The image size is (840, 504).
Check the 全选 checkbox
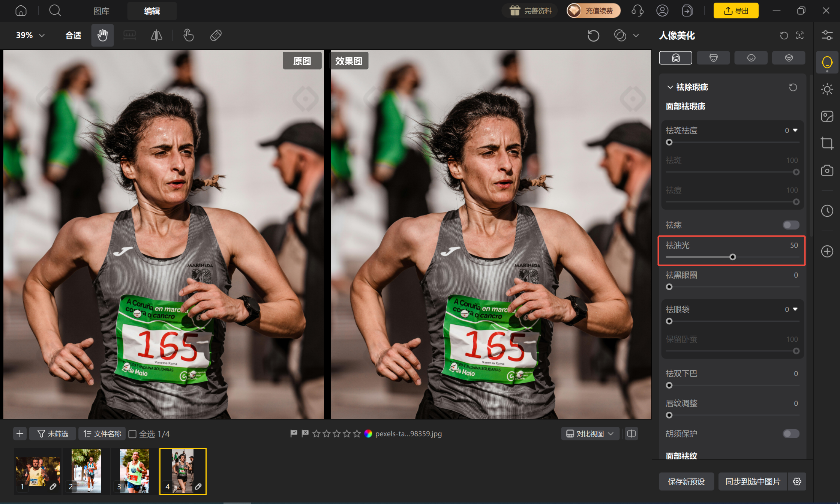point(132,434)
